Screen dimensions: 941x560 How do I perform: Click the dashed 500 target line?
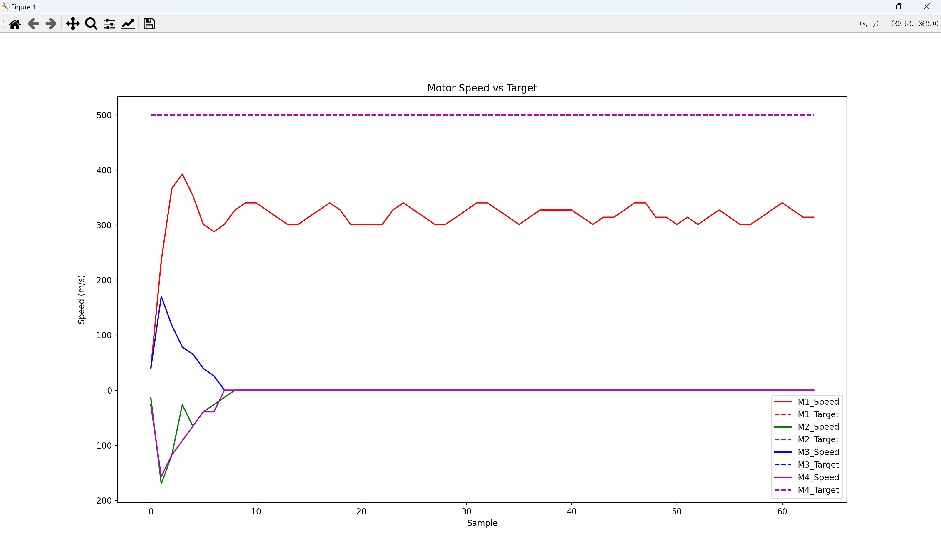pyautogui.click(x=482, y=115)
